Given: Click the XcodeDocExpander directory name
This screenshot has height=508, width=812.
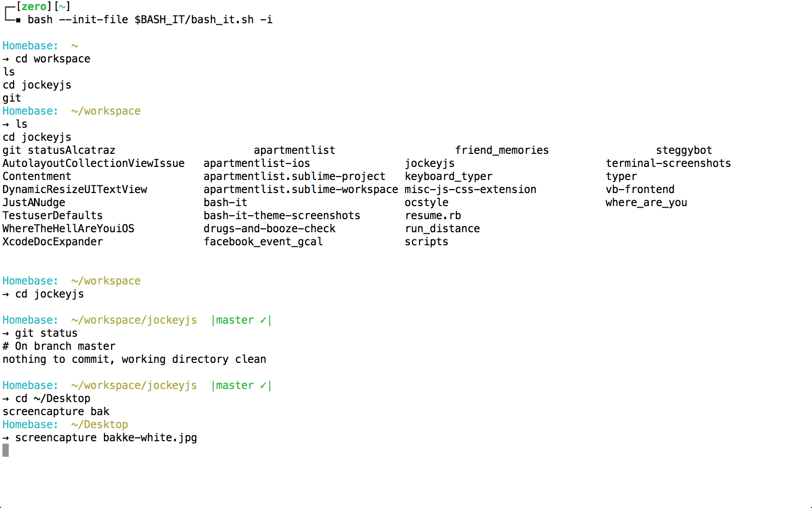Looking at the screenshot, I should (x=53, y=242).
